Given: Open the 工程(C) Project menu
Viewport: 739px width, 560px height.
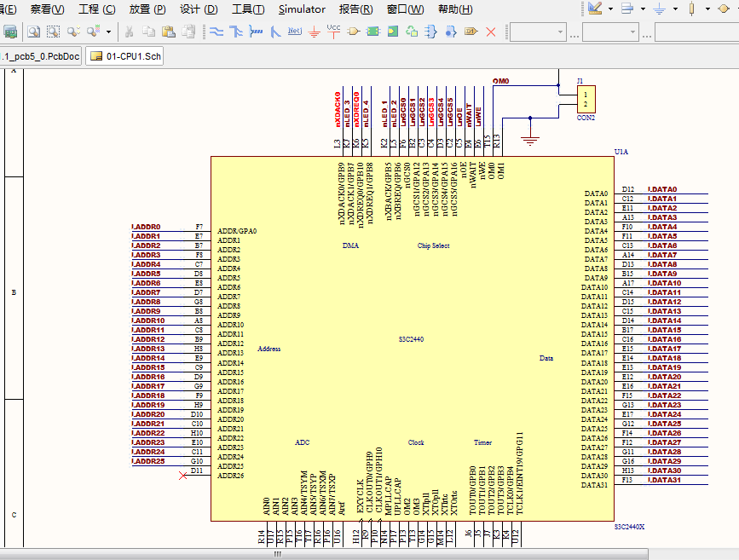Looking at the screenshot, I should [x=96, y=9].
